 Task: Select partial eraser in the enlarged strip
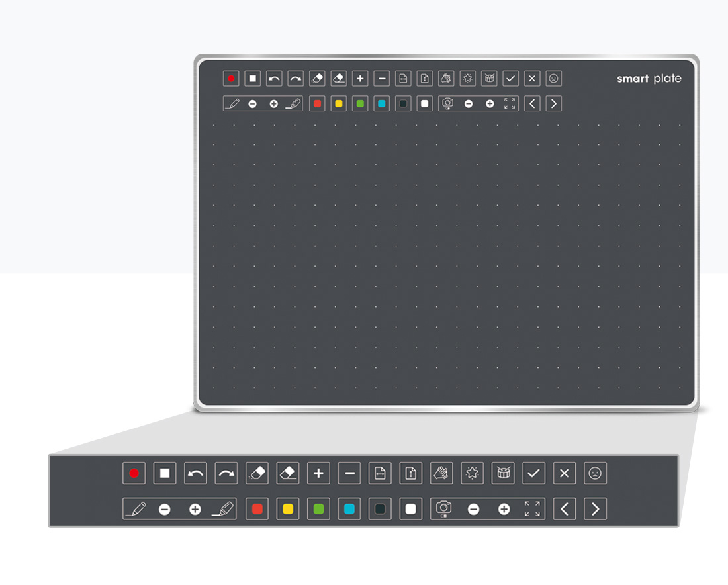257,473
